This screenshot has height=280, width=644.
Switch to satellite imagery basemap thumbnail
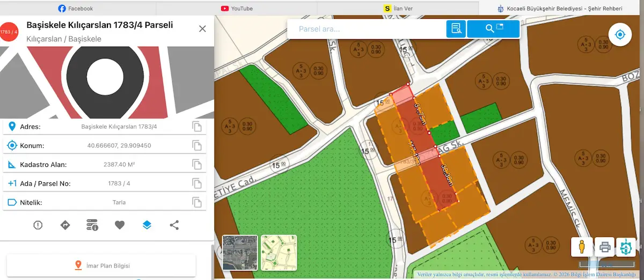[x=240, y=253]
